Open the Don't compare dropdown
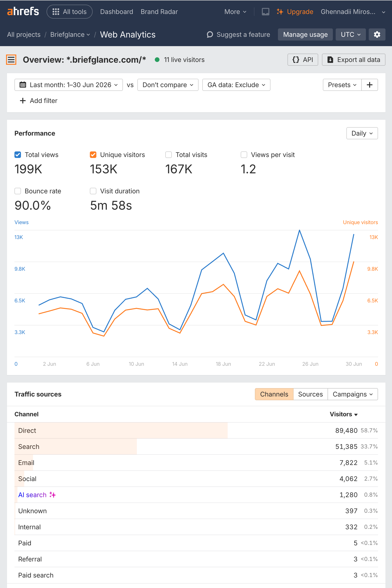The height and width of the screenshot is (588, 392). (x=168, y=85)
